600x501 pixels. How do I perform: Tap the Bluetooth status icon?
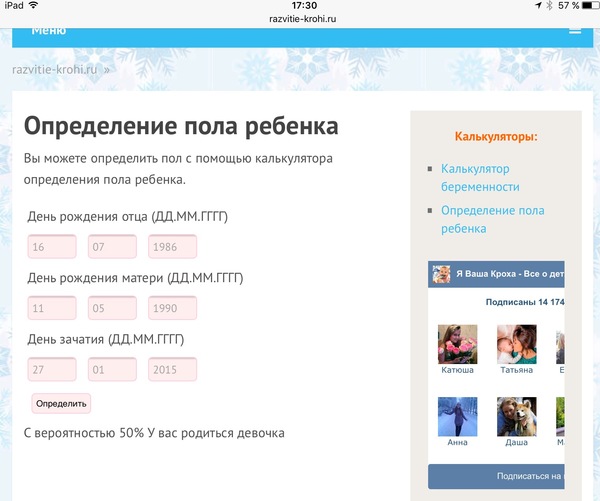click(x=549, y=5)
